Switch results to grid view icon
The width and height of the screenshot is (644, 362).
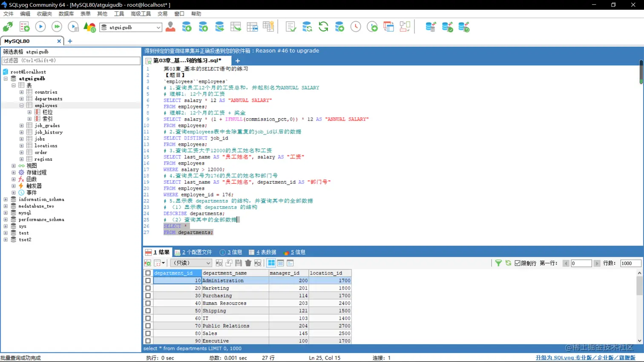(271, 263)
